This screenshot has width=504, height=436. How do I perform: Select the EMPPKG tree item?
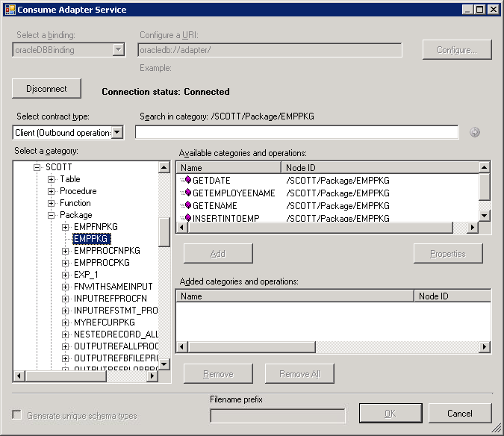point(91,239)
